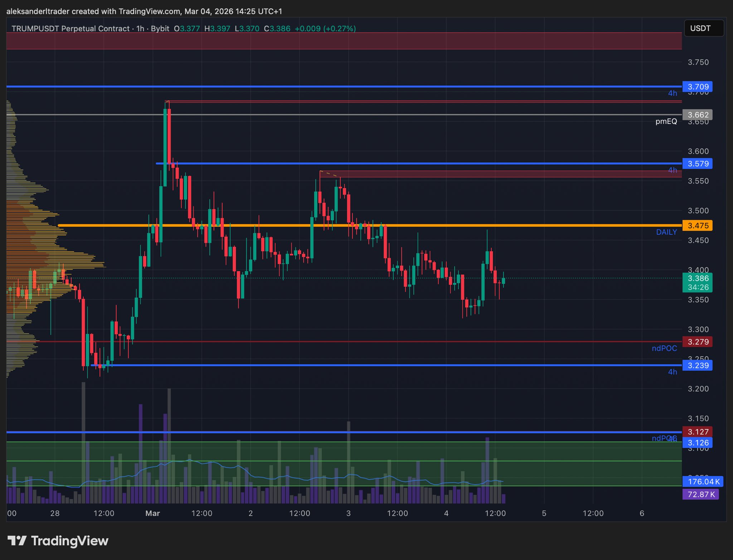This screenshot has width=733, height=560.
Task: Click the 3.579 4h level price tag
Action: pos(697,164)
